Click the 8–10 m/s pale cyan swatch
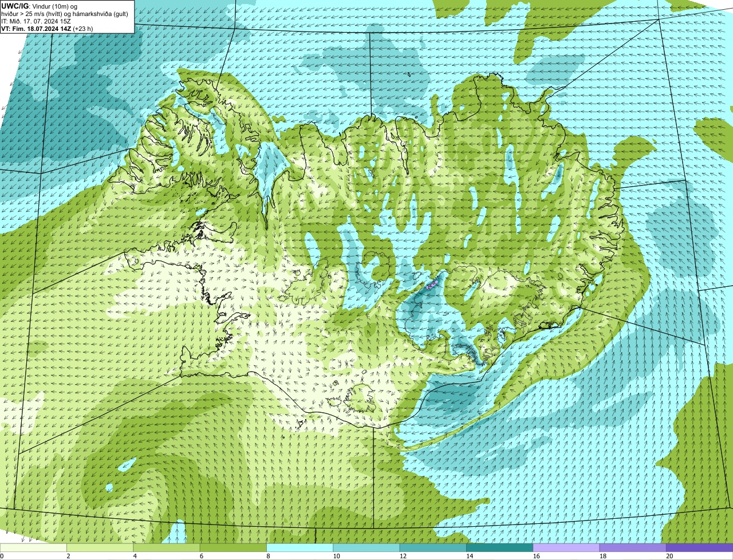Viewport: 733px width, 560px height. 300,547
